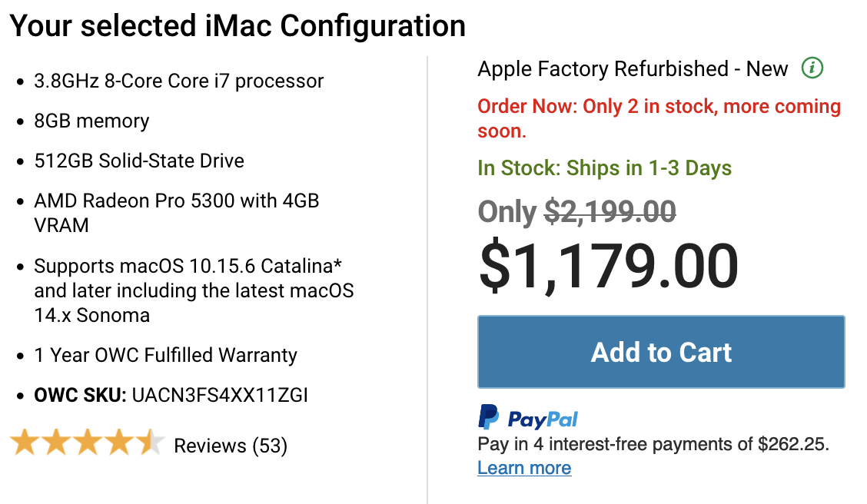
Task: Click the crossed-out $2,199.00 price
Action: coord(610,211)
